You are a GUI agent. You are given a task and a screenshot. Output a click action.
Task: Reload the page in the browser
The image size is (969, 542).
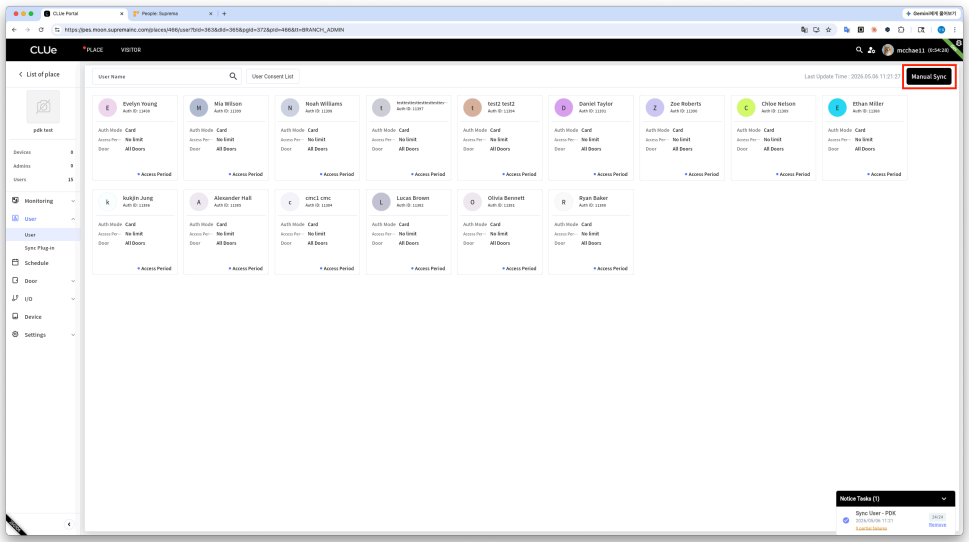(41, 30)
